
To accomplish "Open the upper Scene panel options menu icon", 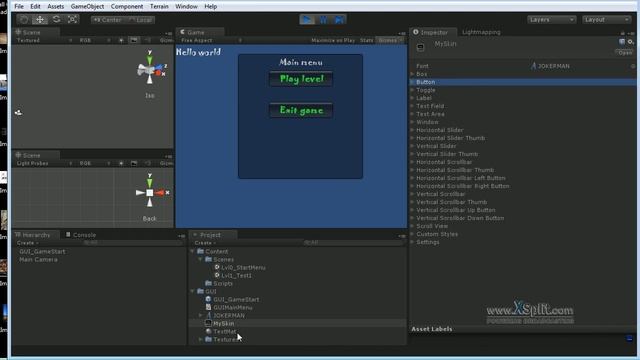I will click(x=169, y=33).
